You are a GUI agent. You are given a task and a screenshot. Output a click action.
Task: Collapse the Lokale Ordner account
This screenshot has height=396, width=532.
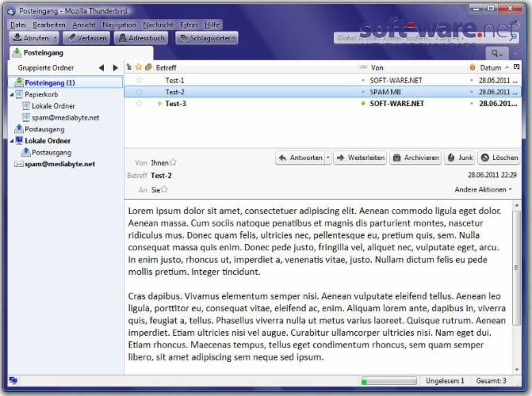click(x=12, y=141)
